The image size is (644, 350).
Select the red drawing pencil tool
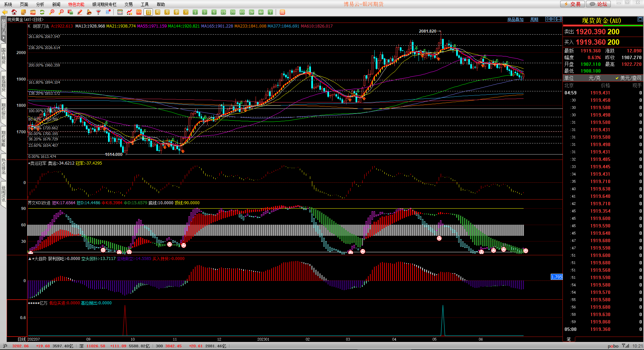point(80,12)
